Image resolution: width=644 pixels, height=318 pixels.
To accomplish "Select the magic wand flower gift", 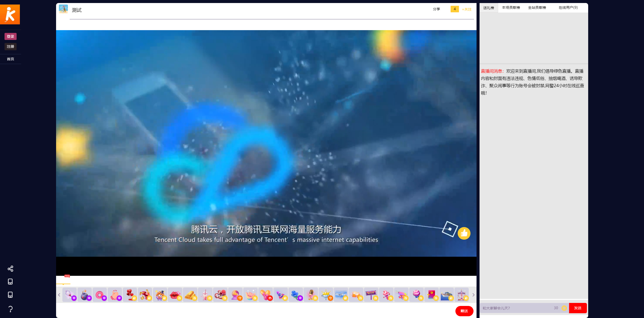I will tap(69, 295).
